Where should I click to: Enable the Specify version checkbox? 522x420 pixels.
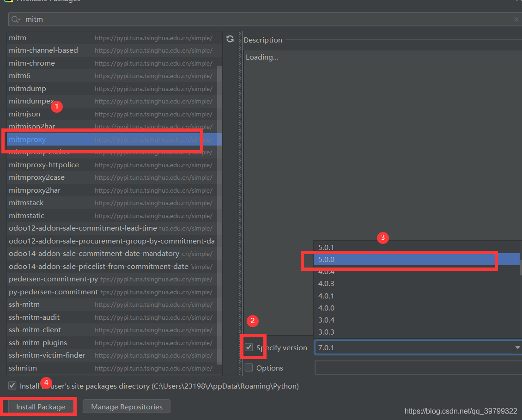(249, 347)
